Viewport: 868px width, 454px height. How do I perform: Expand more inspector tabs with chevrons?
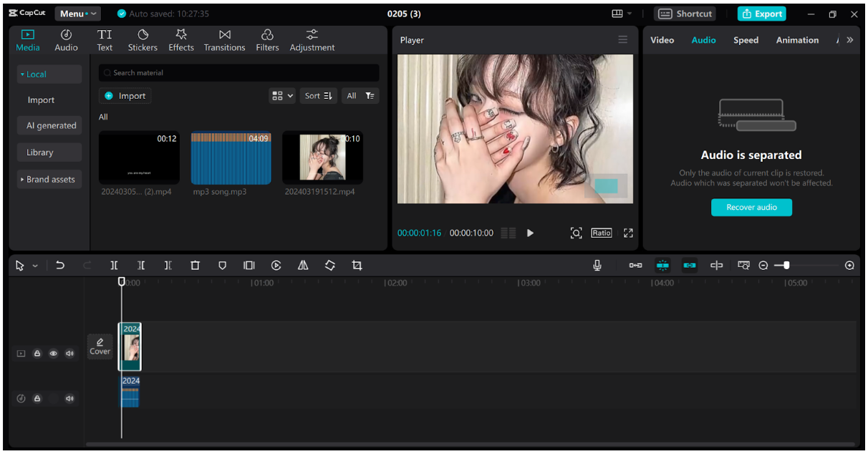coord(849,40)
